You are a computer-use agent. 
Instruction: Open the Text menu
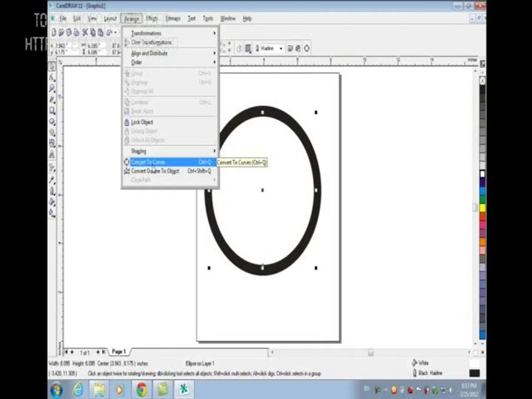click(192, 18)
